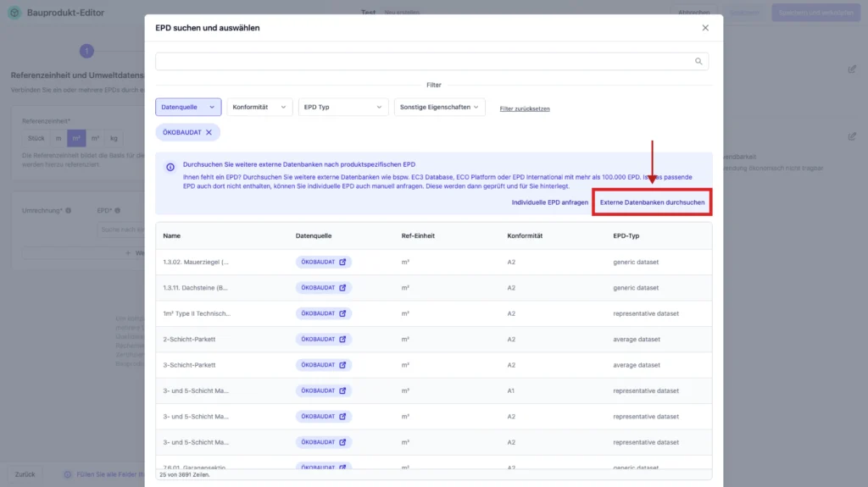Image resolution: width=868 pixels, height=487 pixels.
Task: Click the Name column header
Action: tap(171, 235)
